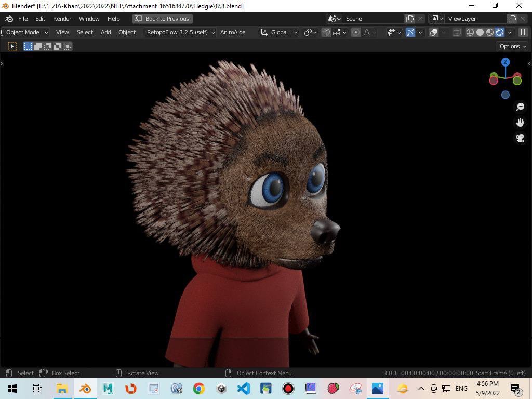Choose subtract from selection mode

point(47,46)
